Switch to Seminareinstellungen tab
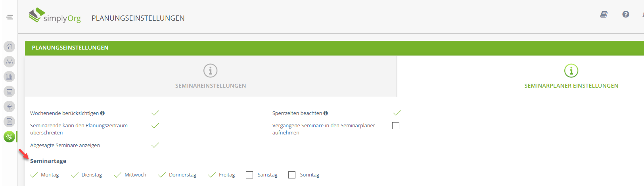 tap(211, 77)
